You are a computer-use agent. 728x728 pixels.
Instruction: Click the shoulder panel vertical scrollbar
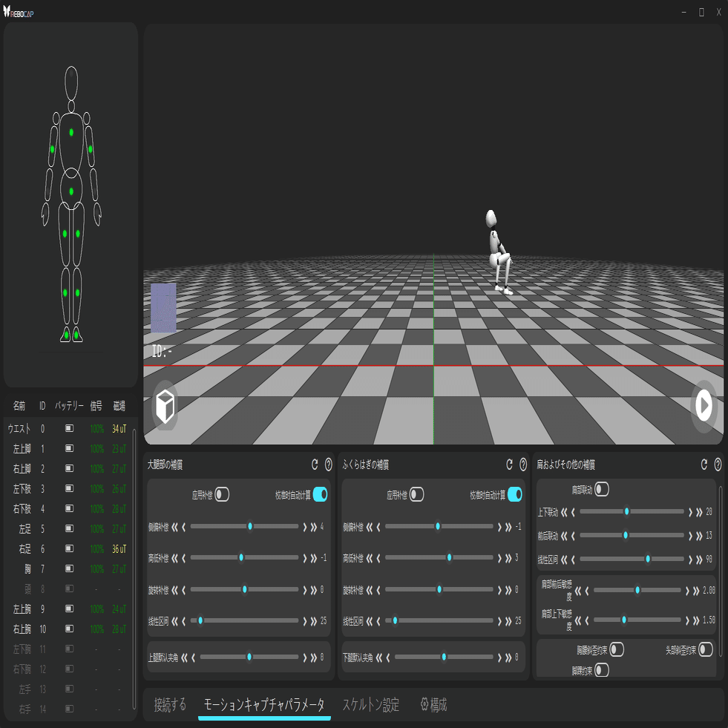[720, 571]
